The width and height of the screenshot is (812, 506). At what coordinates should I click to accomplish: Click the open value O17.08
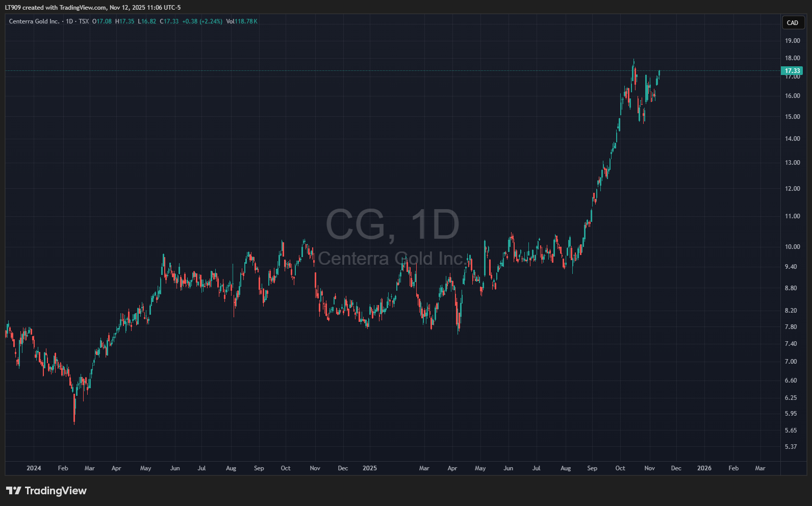(x=102, y=21)
